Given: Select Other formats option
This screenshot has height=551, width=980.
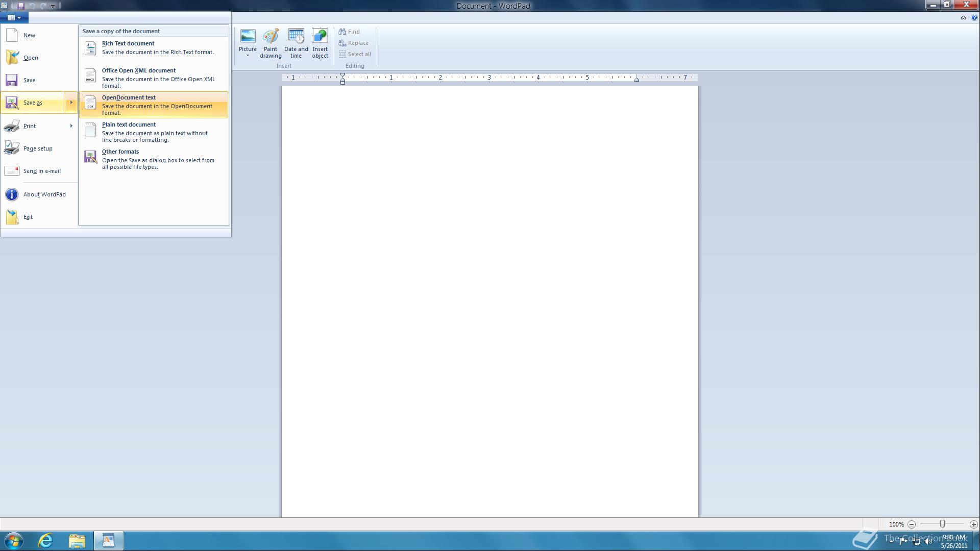Looking at the screenshot, I should [154, 159].
